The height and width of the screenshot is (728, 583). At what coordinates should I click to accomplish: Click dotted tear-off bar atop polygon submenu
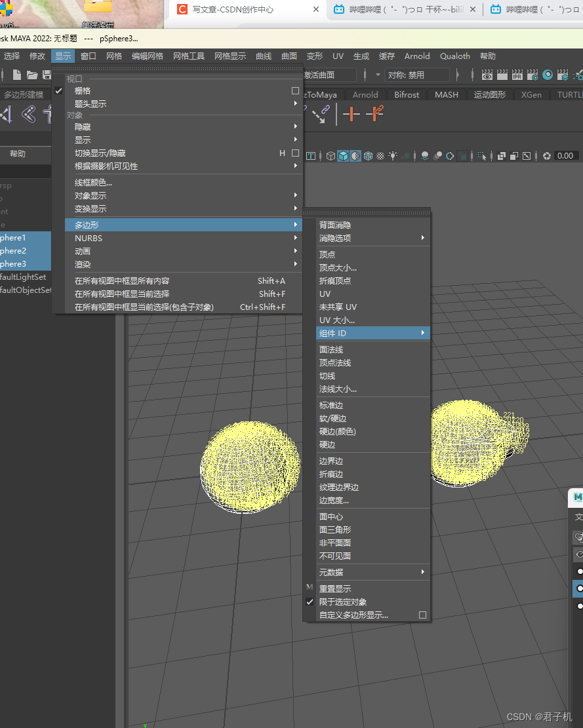point(367,213)
